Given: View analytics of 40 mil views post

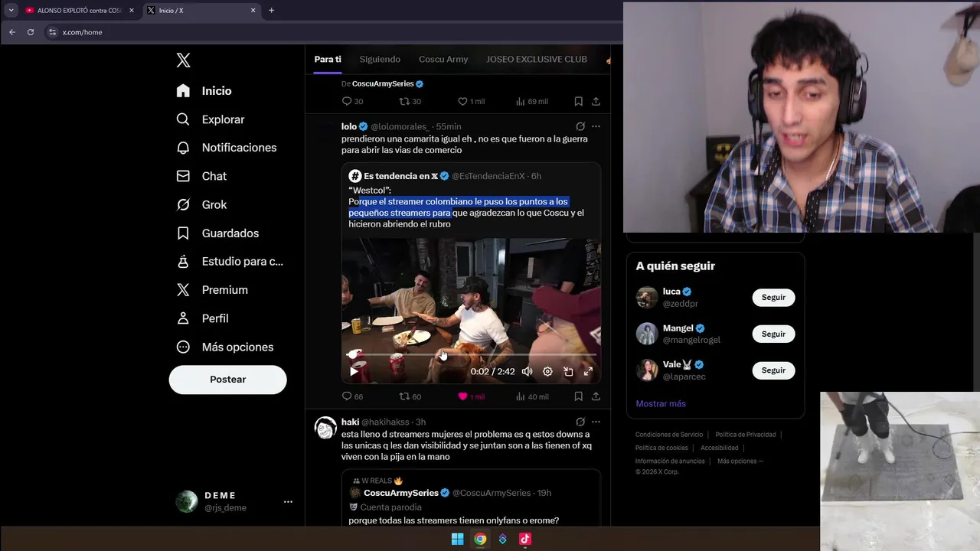Looking at the screenshot, I should 532,396.
